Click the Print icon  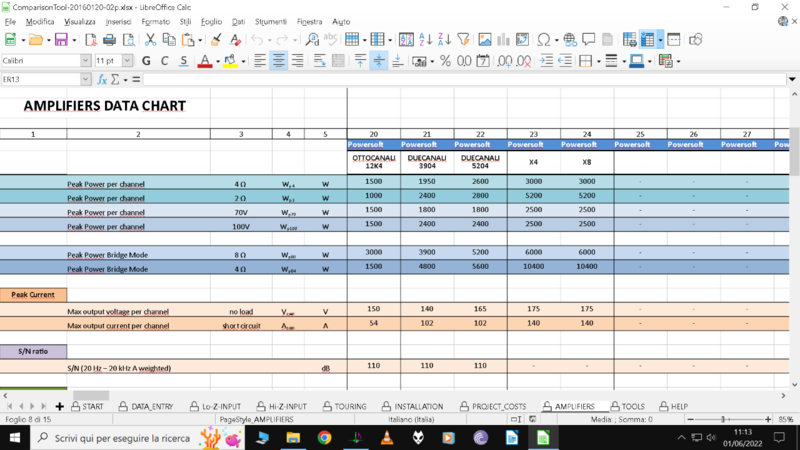(x=109, y=40)
